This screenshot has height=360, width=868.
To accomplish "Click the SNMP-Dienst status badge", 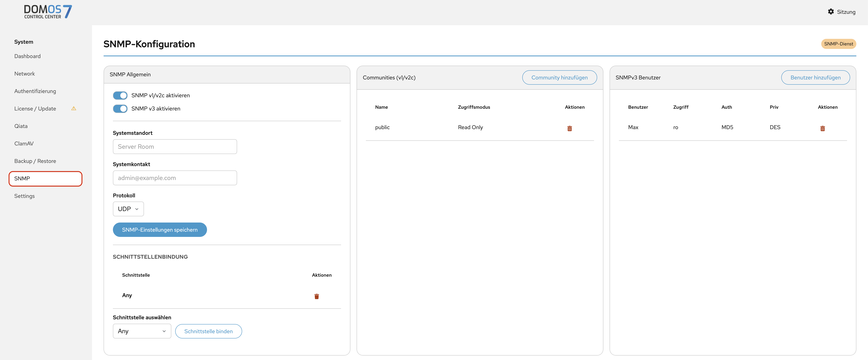I will 838,44.
